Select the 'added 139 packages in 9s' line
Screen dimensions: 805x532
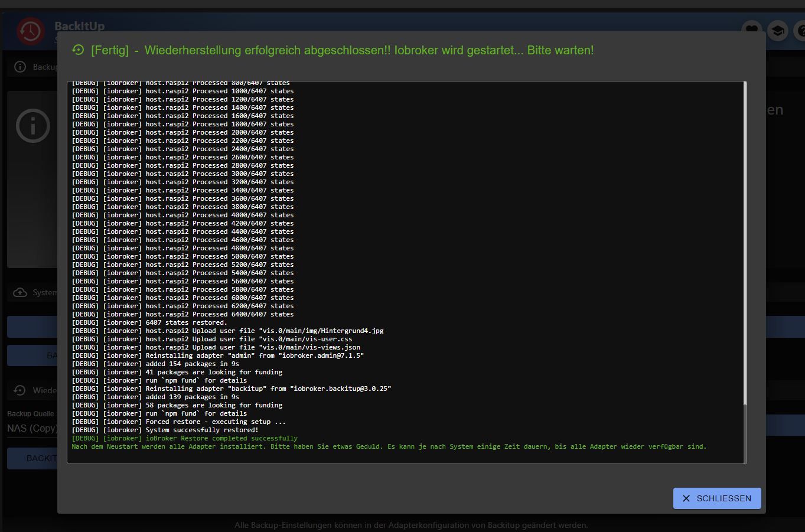[155, 397]
